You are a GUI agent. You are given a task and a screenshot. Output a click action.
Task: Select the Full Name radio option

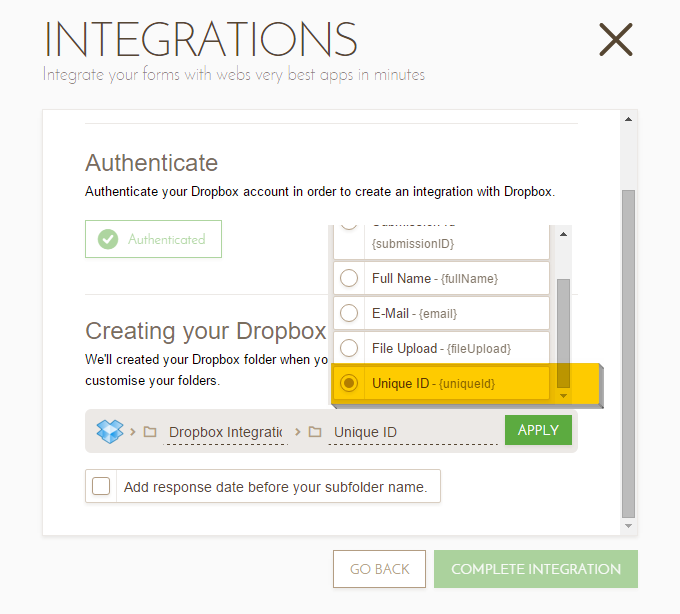(349, 278)
